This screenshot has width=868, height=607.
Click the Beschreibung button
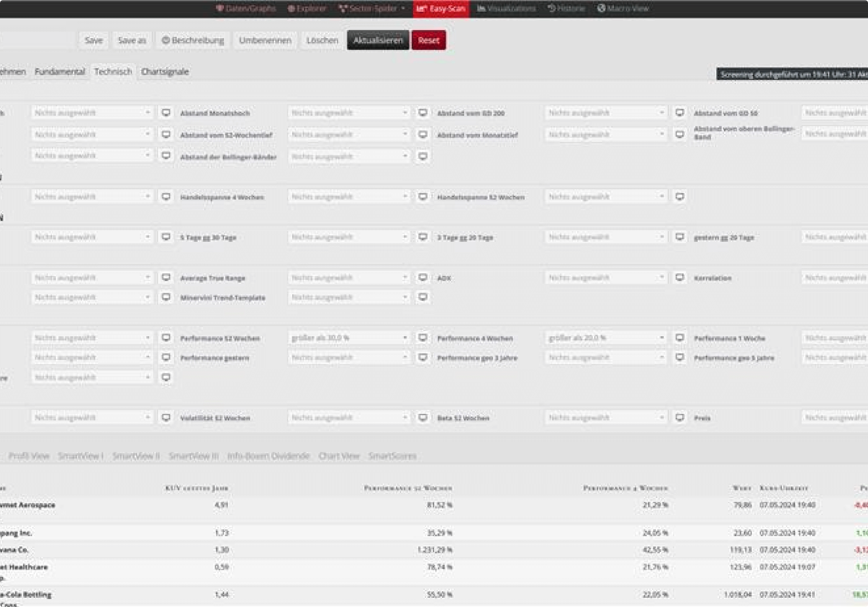point(193,40)
